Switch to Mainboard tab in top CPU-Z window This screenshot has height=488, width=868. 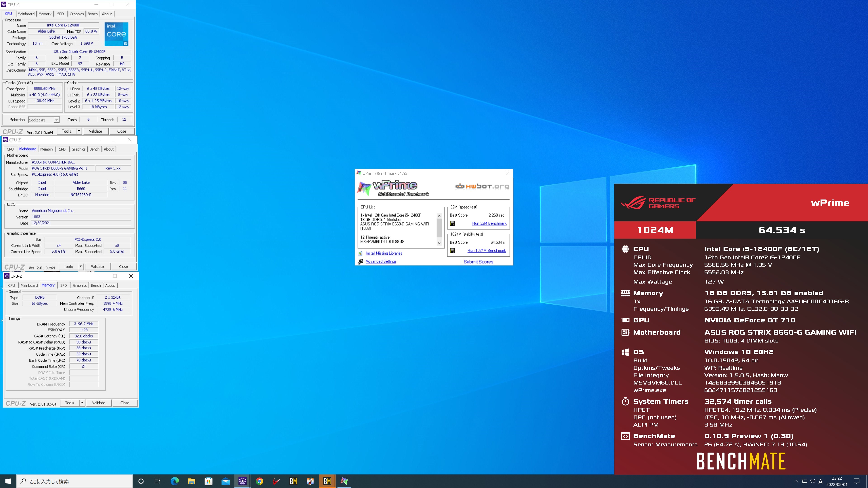click(26, 14)
